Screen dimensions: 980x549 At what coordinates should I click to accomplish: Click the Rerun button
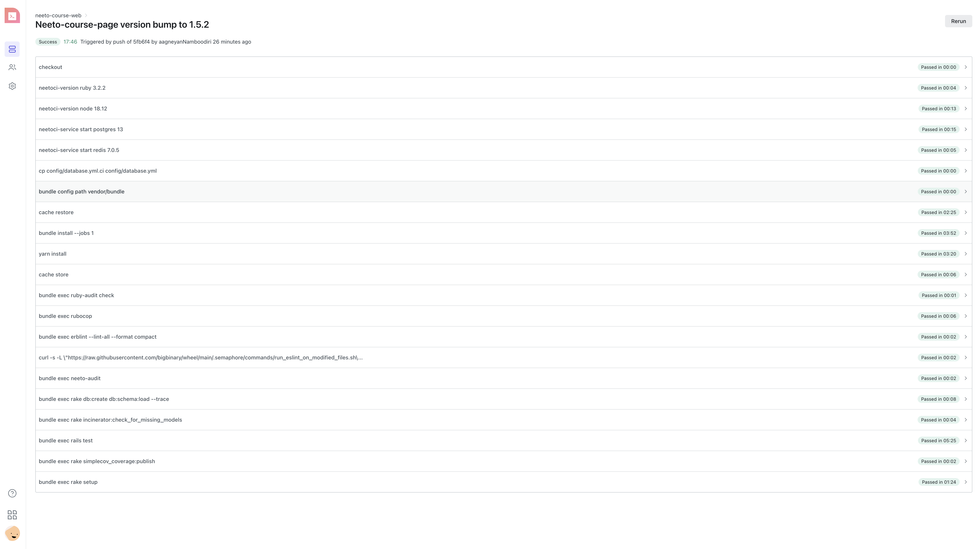click(958, 21)
